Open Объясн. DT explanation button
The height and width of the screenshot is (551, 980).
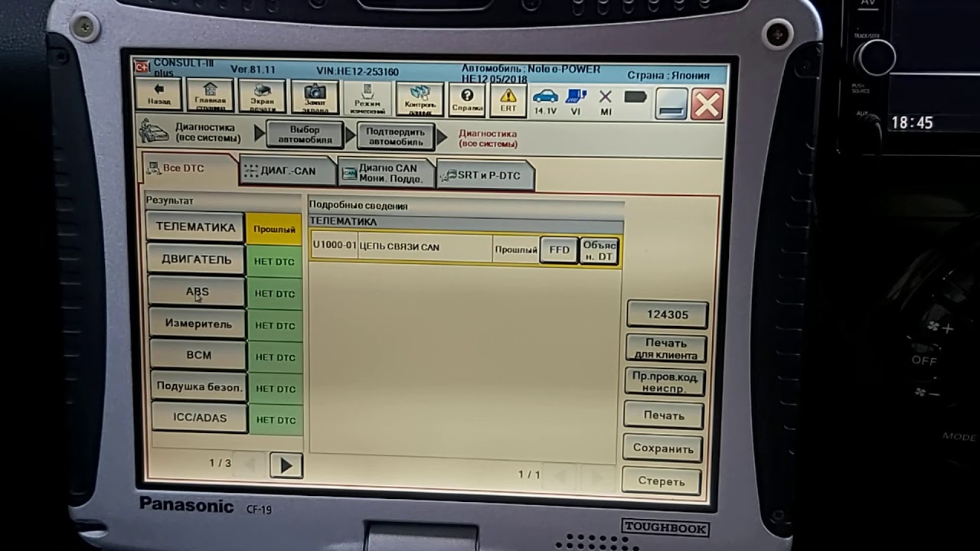598,251
